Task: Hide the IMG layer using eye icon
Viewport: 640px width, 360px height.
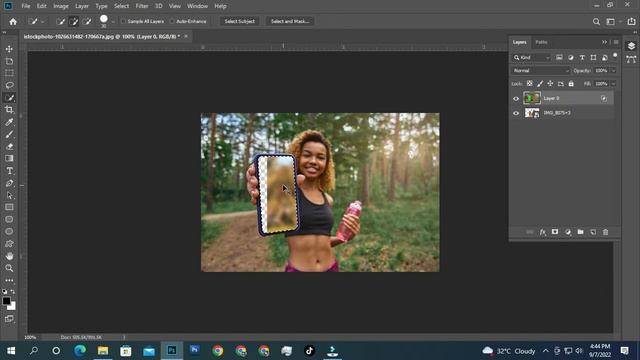Action: click(516, 113)
